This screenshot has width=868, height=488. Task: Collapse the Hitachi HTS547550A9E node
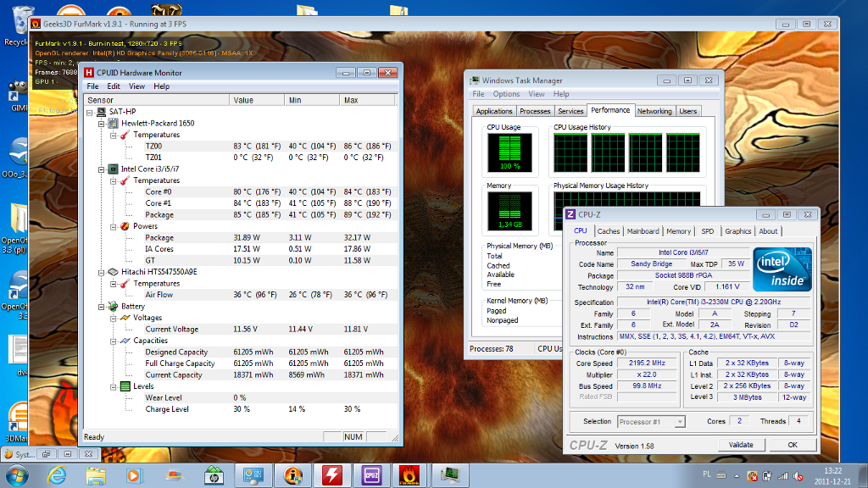tap(102, 273)
